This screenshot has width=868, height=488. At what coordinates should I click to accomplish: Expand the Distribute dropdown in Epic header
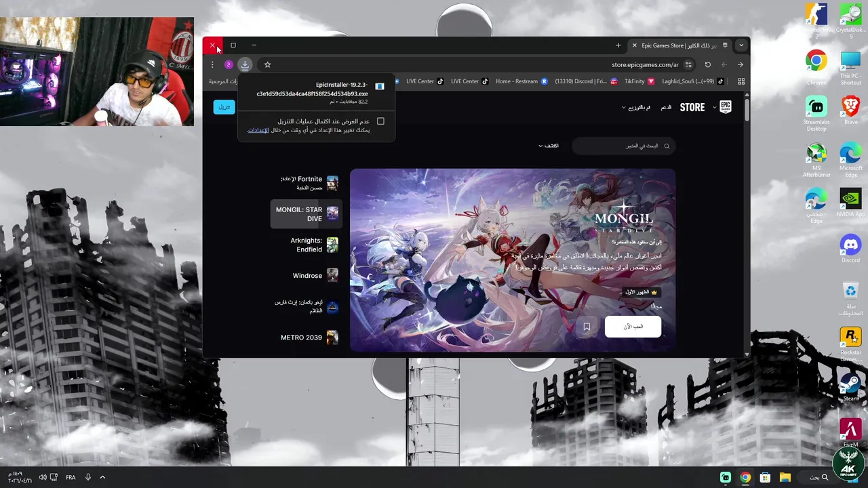point(636,107)
